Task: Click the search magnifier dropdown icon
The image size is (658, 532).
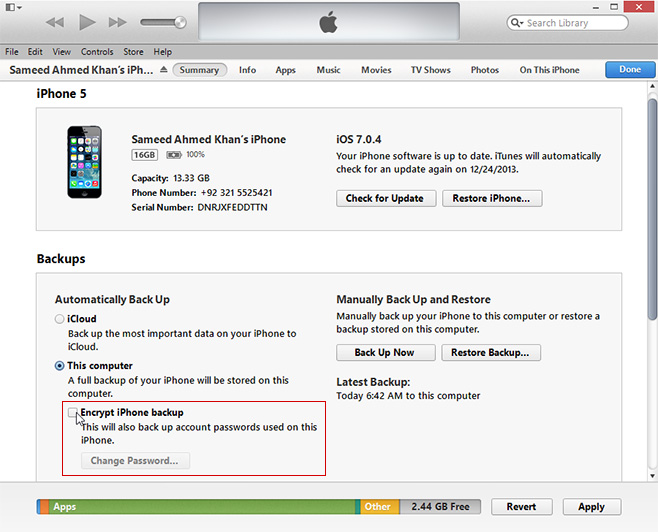Action: click(x=517, y=23)
